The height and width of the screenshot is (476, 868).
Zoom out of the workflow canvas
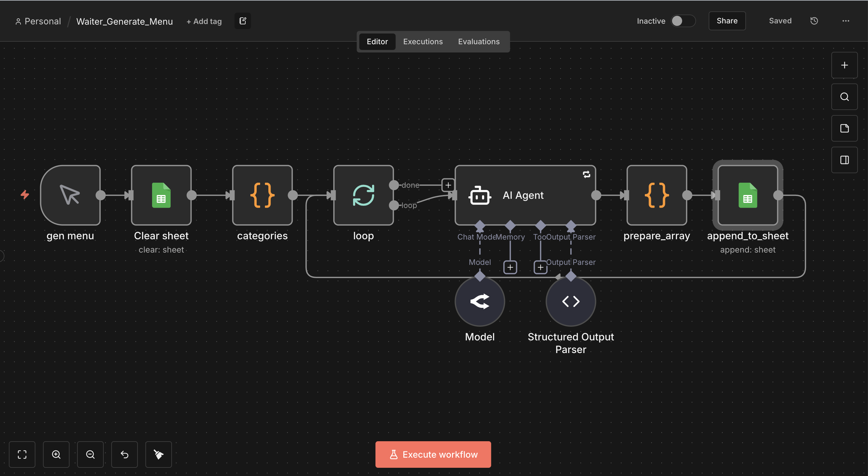[90, 454]
